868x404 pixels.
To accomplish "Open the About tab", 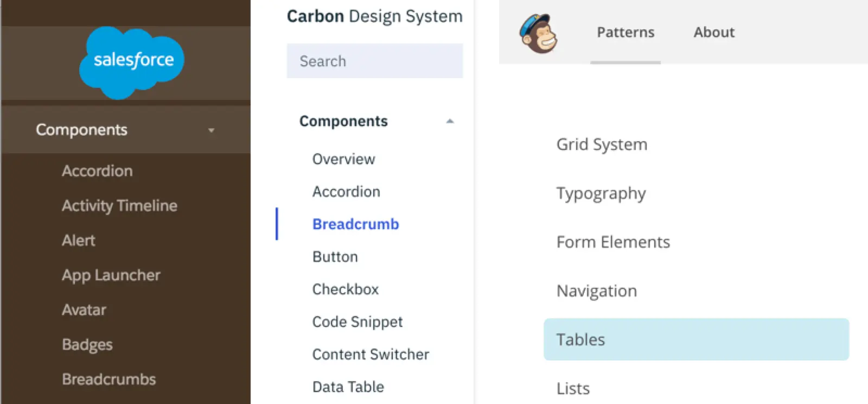I will (714, 33).
